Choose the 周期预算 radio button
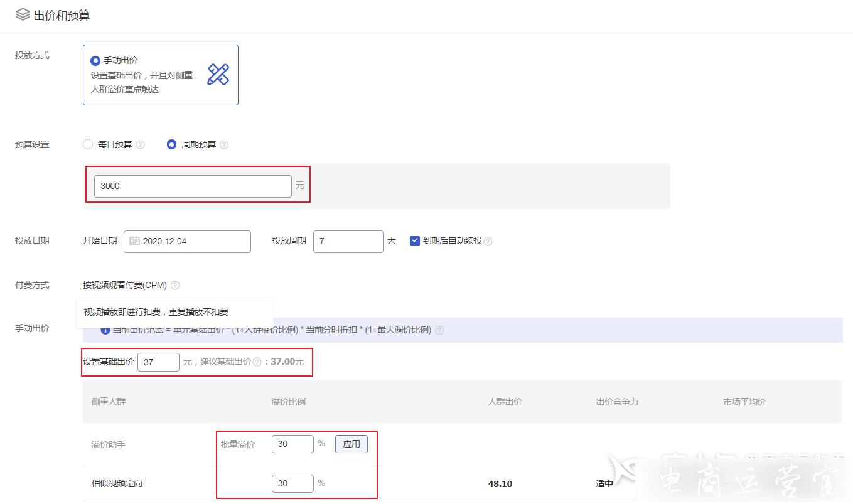Viewport: 853px width, 504px height. [x=171, y=144]
